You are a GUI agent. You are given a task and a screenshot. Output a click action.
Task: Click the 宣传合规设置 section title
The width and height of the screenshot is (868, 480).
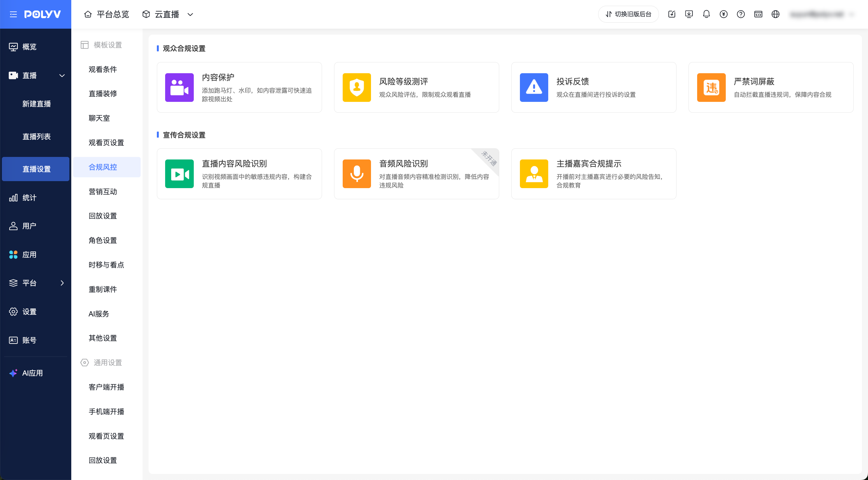[x=184, y=135]
